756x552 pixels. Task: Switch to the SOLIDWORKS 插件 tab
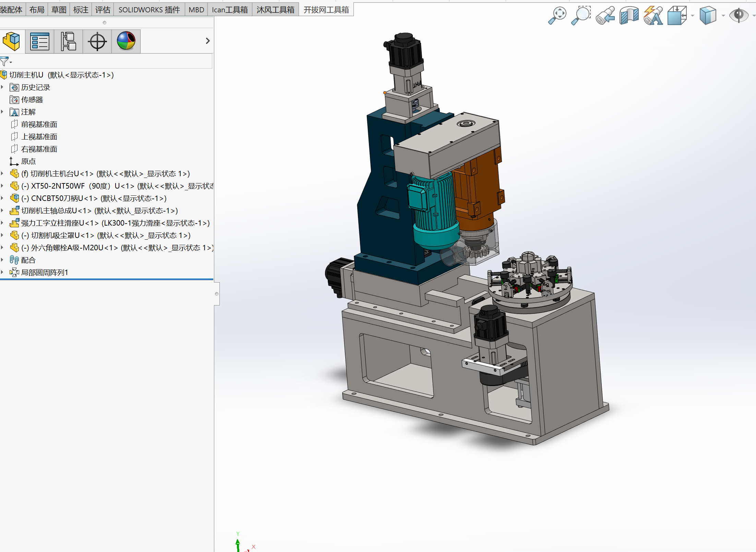point(149,10)
